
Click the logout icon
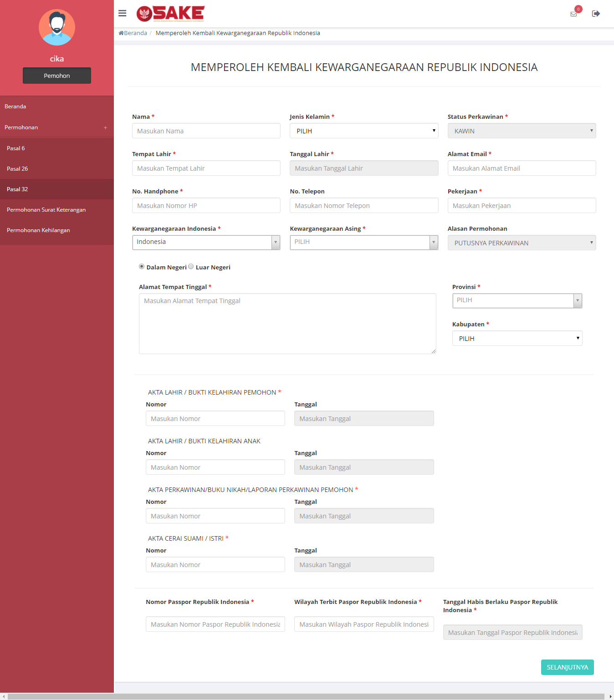[x=596, y=14]
